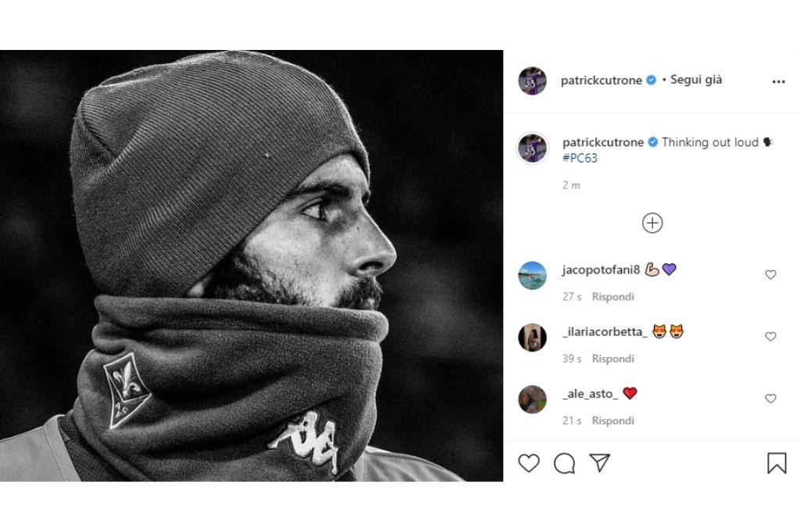This screenshot has width=800, height=532.
Task: Like _ilariacorbetta_'s comment
Action: tap(770, 337)
